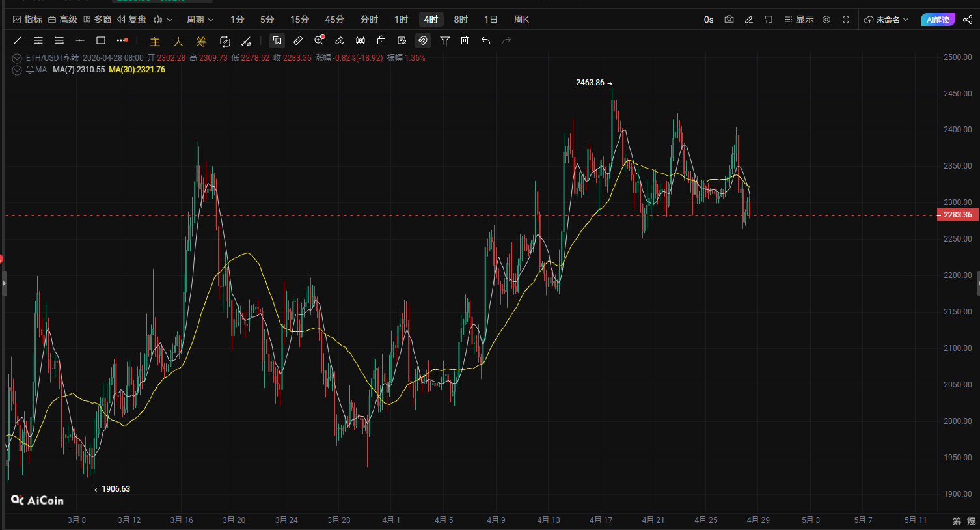Open the candlestick chart type dropdown
The image size is (980, 530).
click(x=163, y=20)
